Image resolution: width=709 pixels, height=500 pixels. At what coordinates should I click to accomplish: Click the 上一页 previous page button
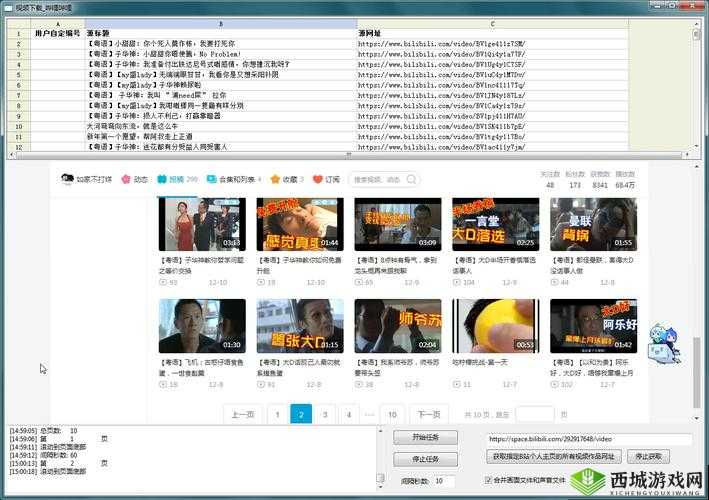point(243,414)
